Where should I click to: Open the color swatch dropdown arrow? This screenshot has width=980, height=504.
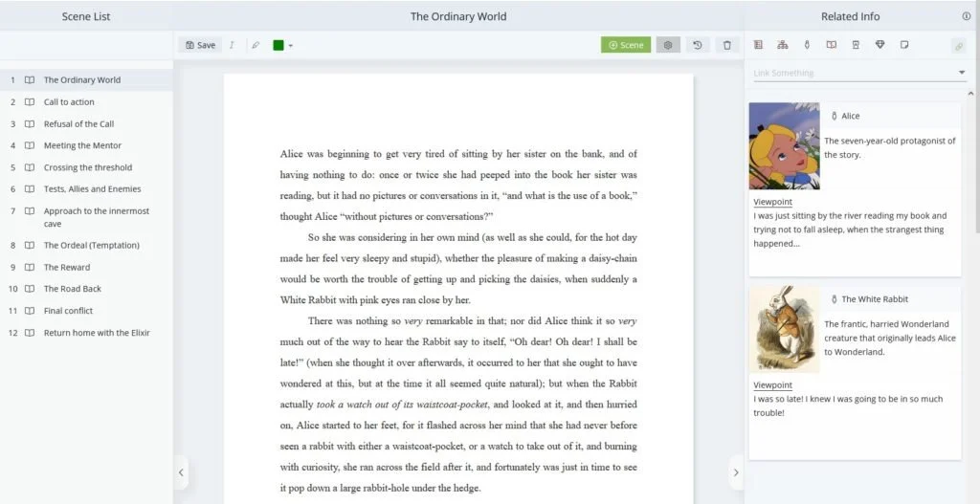point(291,46)
